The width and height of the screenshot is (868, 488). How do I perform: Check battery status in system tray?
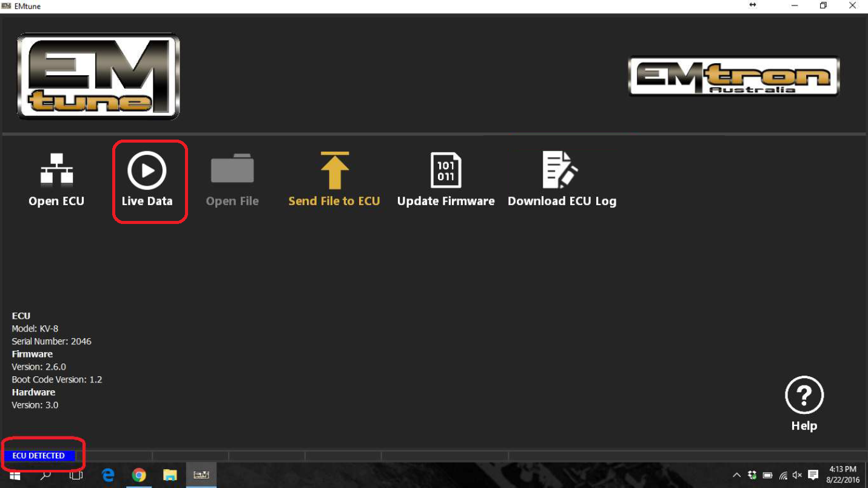[767, 475]
